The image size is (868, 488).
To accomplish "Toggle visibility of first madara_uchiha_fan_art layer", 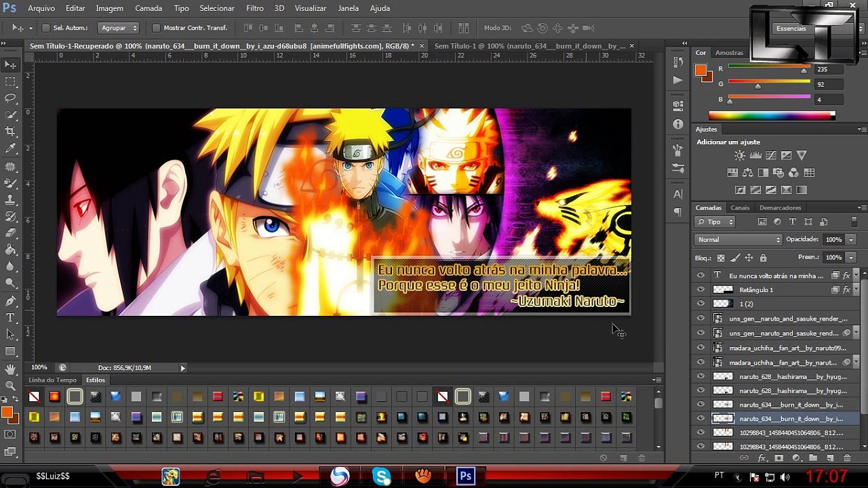I will (701, 347).
